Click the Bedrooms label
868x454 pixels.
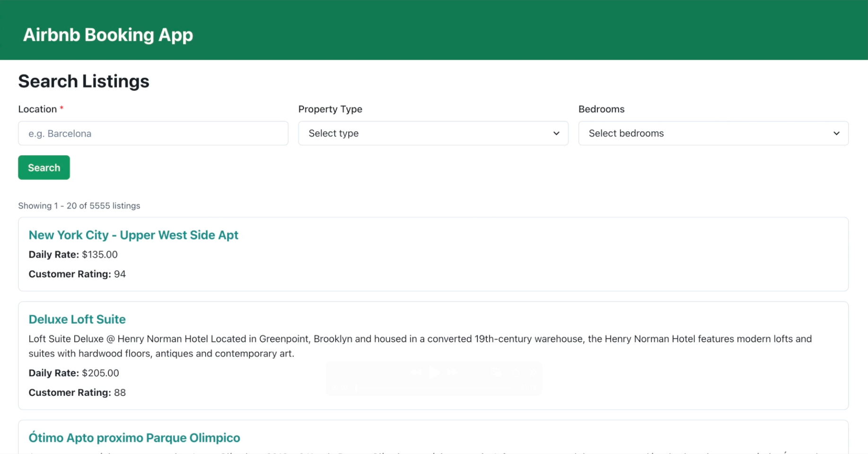601,109
